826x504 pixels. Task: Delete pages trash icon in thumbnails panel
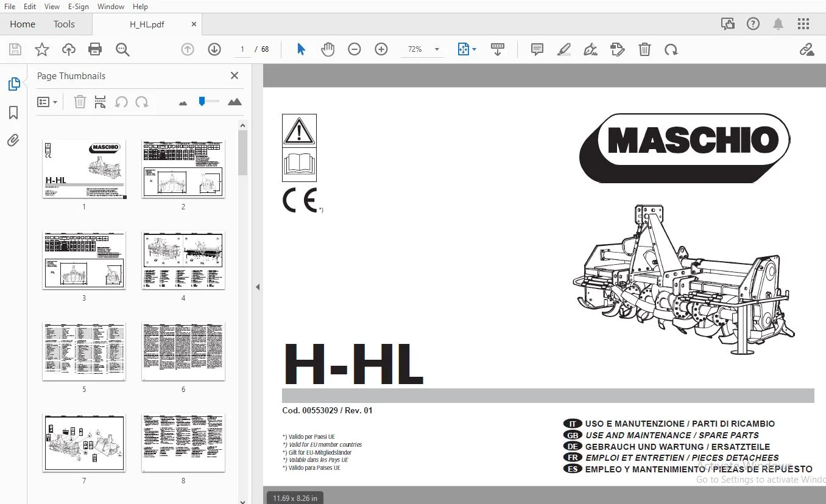[x=80, y=102]
